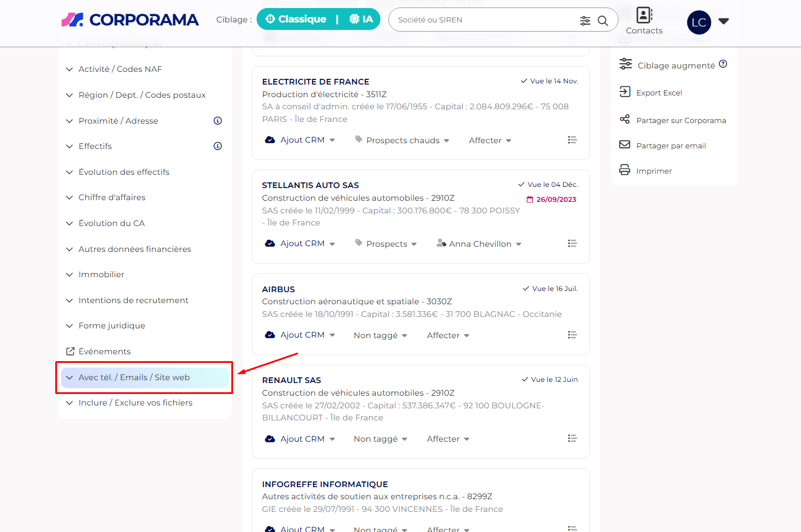Viewport: 801px width, 532px height.
Task: Open the Contacts address book icon
Action: (644, 15)
